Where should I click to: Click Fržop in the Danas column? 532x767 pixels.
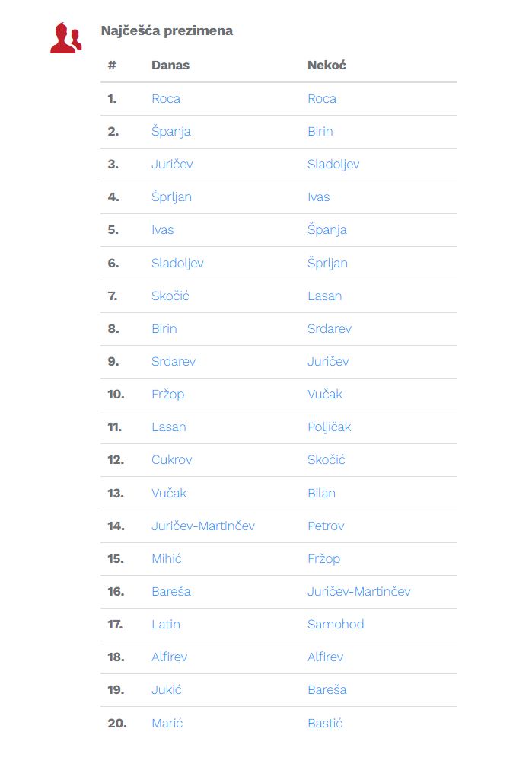pos(167,394)
